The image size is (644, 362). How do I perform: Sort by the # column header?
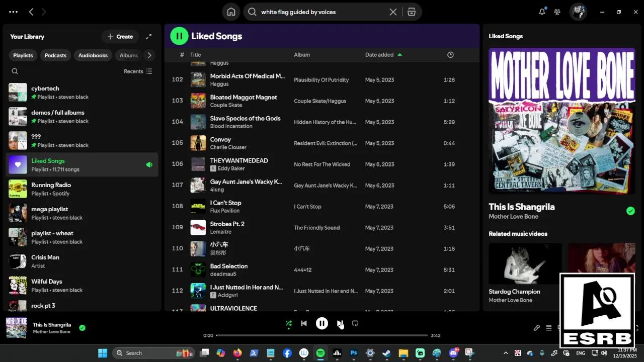click(182, 55)
